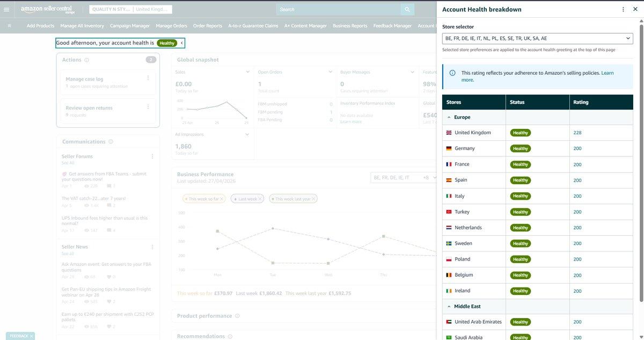Open Seller News options menu
Image resolution: width=644 pixels, height=340 pixels.
152,247
